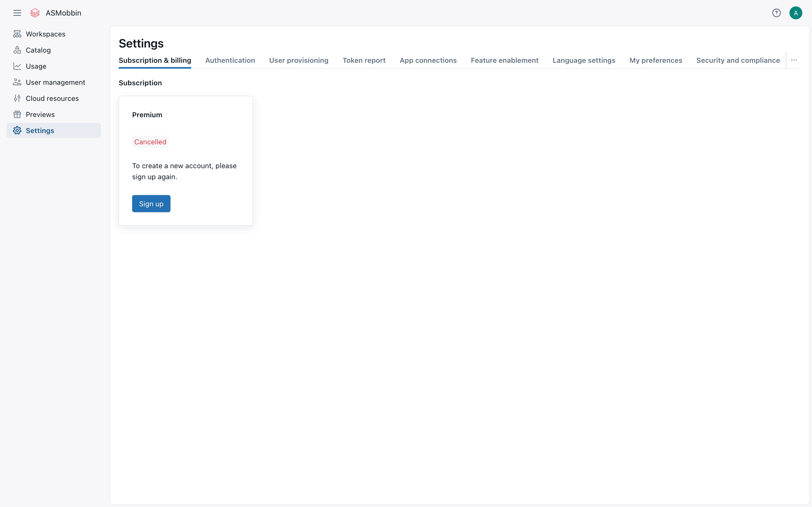The width and height of the screenshot is (812, 507).
Task: Click the Cancelled status badge
Action: click(x=150, y=142)
